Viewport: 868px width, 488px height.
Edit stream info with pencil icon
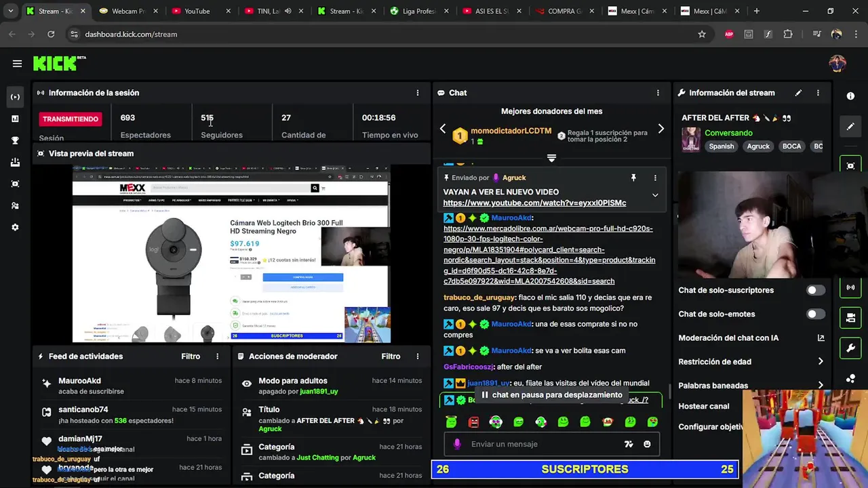tap(798, 93)
